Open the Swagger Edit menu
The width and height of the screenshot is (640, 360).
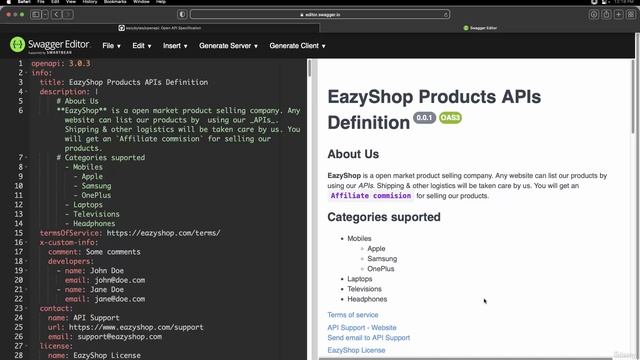click(x=142, y=46)
